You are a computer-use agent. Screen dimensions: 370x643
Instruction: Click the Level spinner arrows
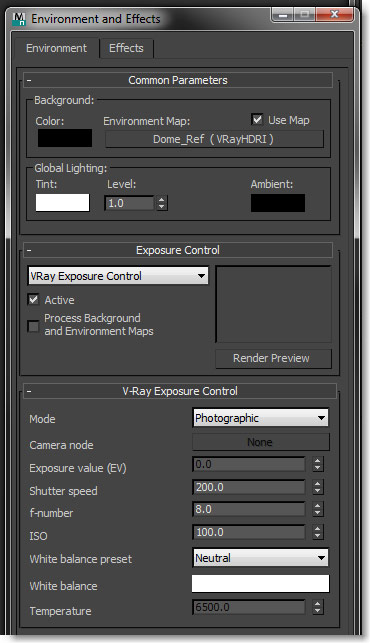pos(162,203)
